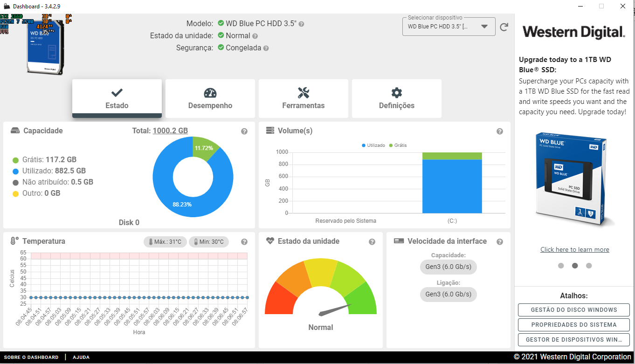Screen dimensions: 635x364
Task: Open help icon in Velocidade da interface panel
Action: pos(500,242)
